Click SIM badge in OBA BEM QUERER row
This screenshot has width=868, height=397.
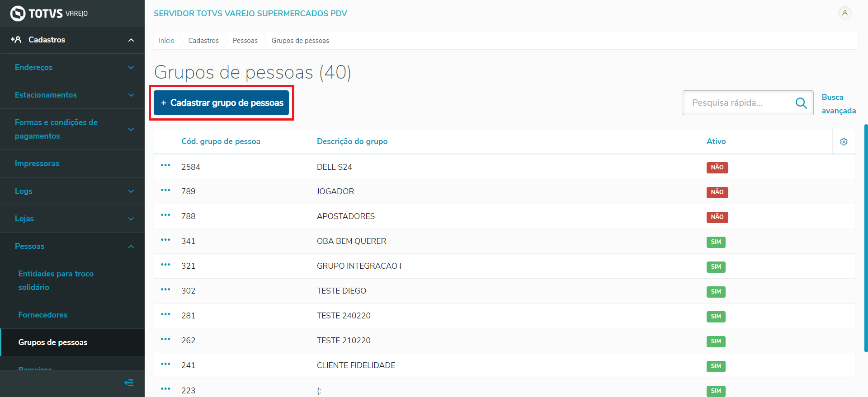click(716, 242)
